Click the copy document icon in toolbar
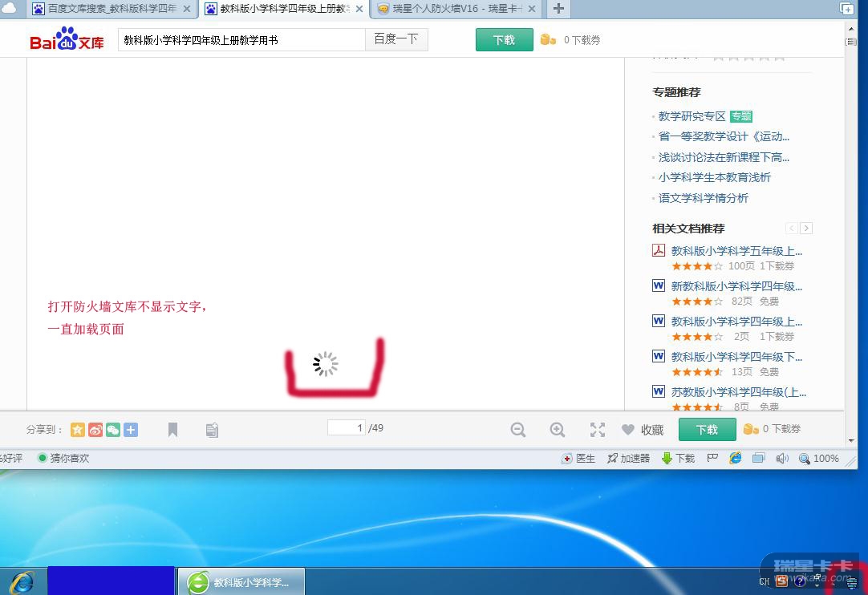Viewport: 868px width, 595px height. 212,431
